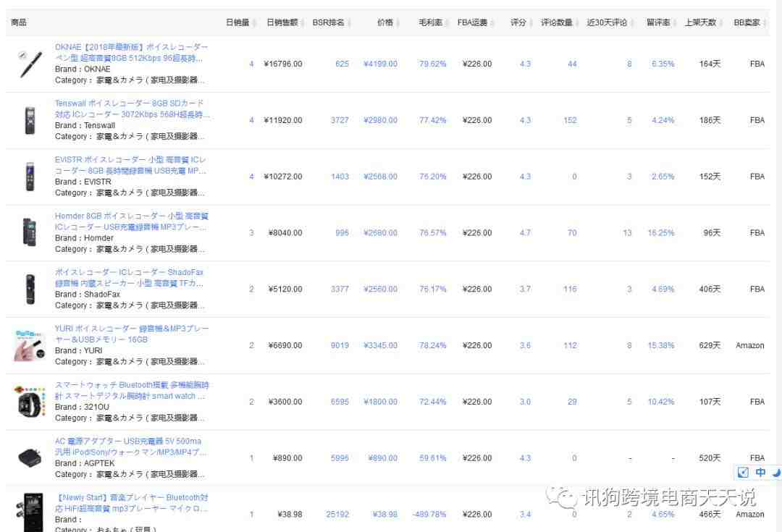Click rating 3.0 in the 321OU row
Viewport: 782px width, 532px height.
coord(525,402)
